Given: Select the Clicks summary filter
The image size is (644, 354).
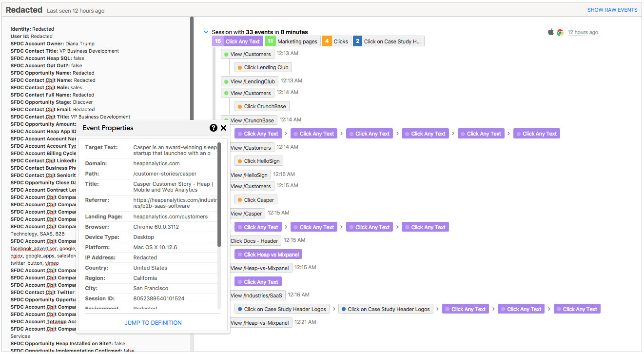Looking at the screenshot, I should click(336, 41).
